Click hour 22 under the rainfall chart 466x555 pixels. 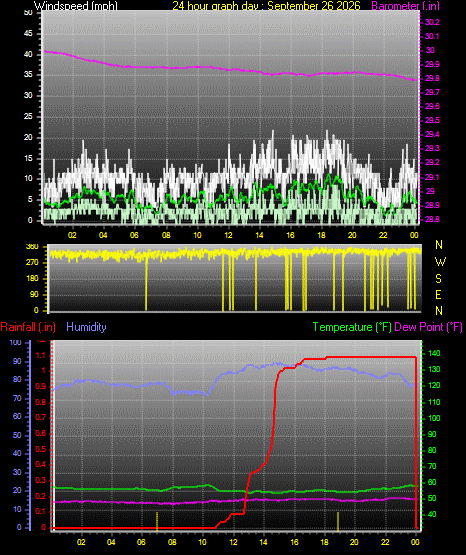(385, 542)
